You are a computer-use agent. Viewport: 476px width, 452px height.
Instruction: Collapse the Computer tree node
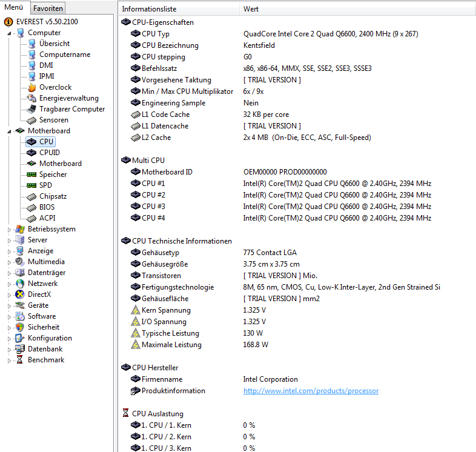(x=9, y=33)
